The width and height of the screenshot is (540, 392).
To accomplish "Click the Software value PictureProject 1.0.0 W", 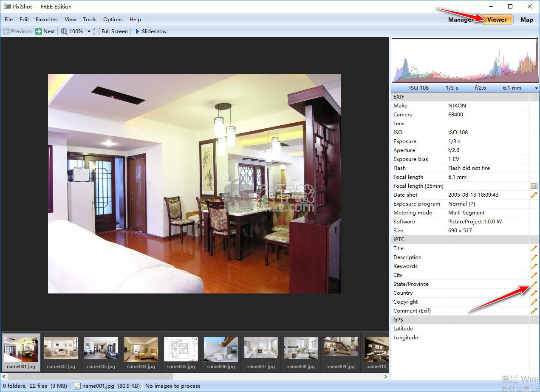I will coord(475,222).
